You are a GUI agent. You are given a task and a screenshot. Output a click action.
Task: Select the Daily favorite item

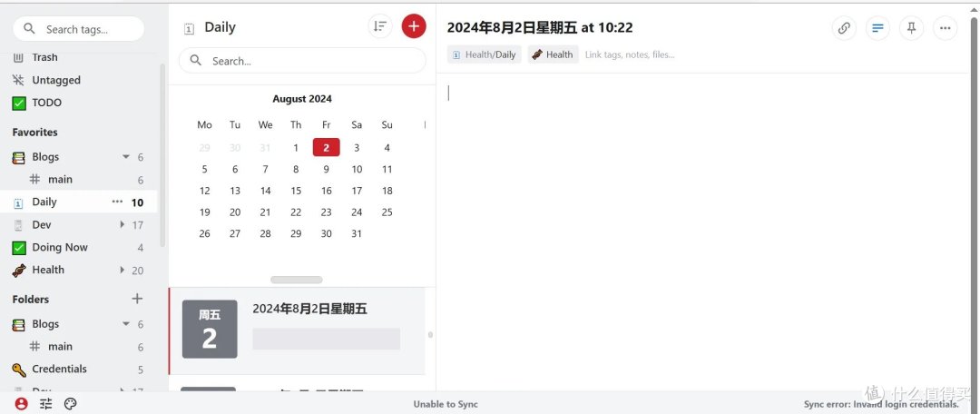(79, 202)
